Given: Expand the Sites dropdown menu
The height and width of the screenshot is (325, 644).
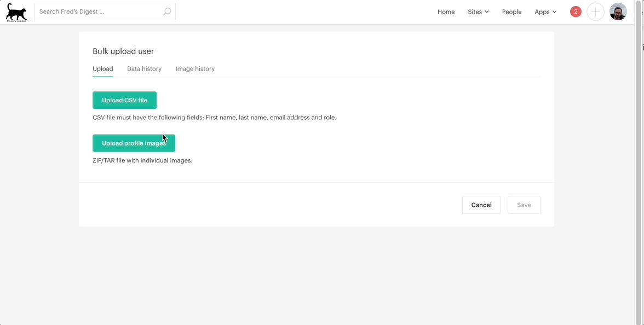Looking at the screenshot, I should [478, 11].
